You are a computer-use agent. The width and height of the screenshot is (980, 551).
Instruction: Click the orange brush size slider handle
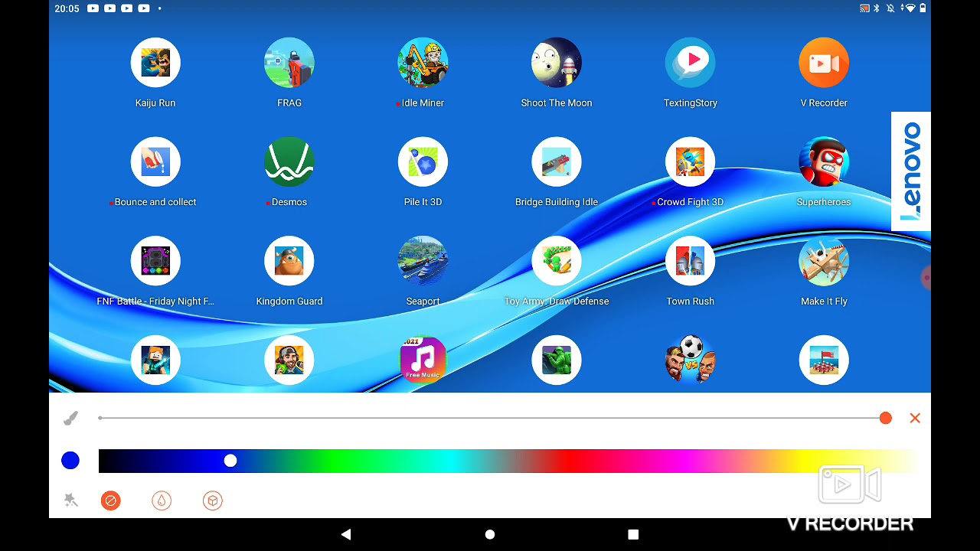886,418
